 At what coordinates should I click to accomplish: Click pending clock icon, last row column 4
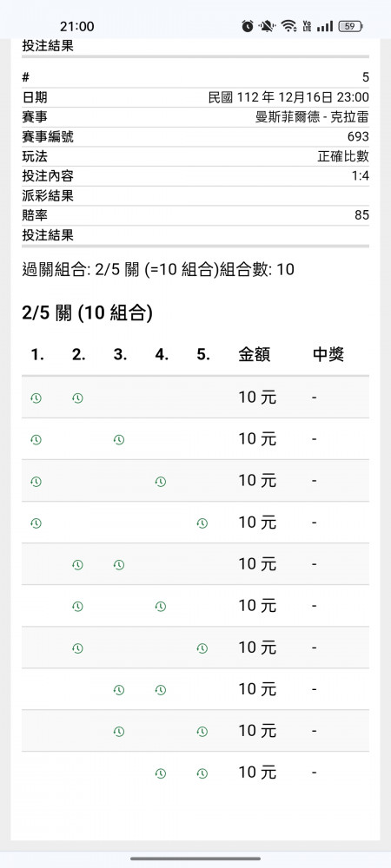click(x=161, y=773)
